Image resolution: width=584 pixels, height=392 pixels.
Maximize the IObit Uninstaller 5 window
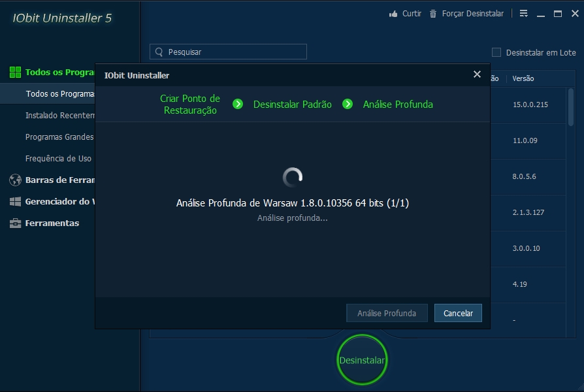[x=558, y=14]
